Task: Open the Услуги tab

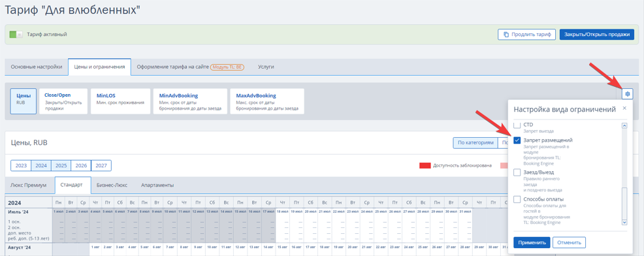Action: tap(266, 67)
